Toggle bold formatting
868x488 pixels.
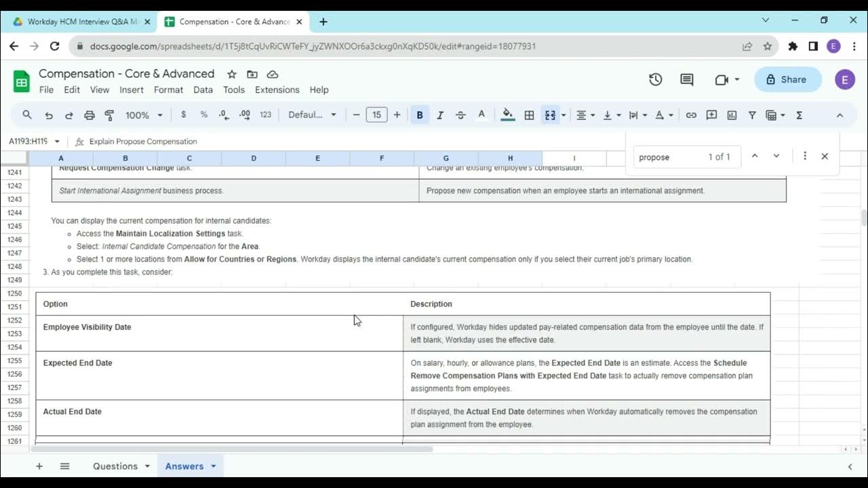coord(420,115)
